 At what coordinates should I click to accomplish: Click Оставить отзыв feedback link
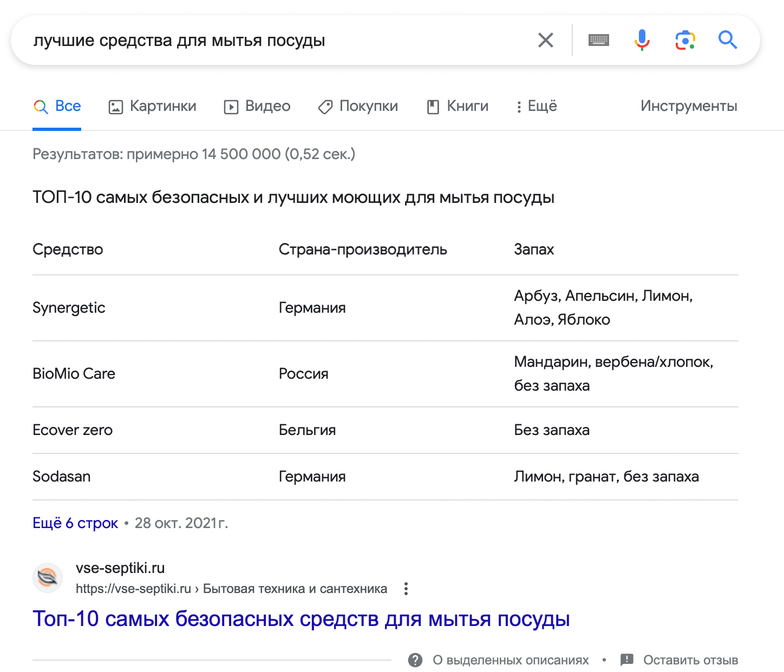click(691, 660)
